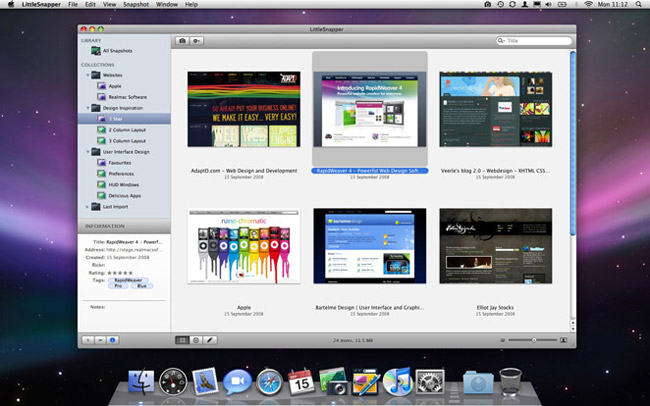
Task: Click the small thumbnail size icon
Action: pos(502,340)
